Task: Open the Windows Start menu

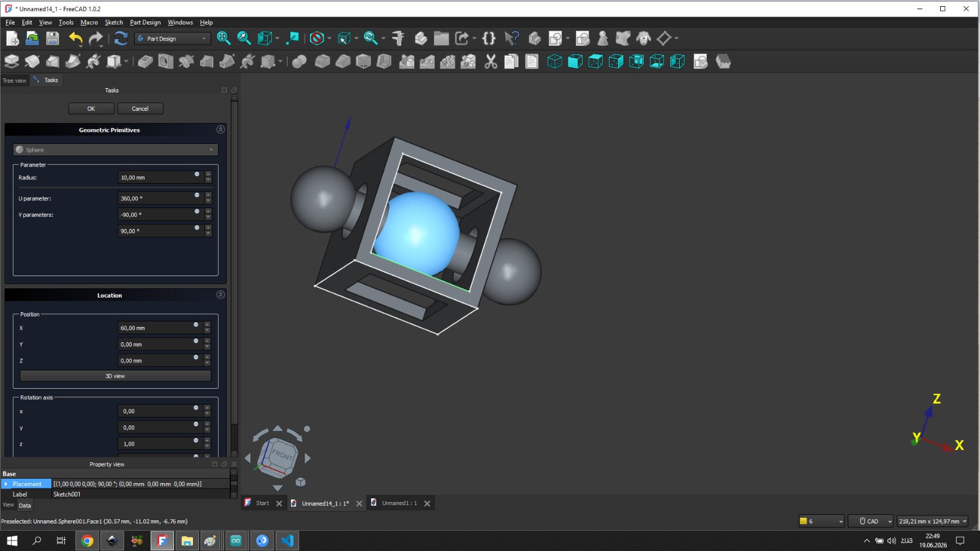Action: tap(12, 541)
